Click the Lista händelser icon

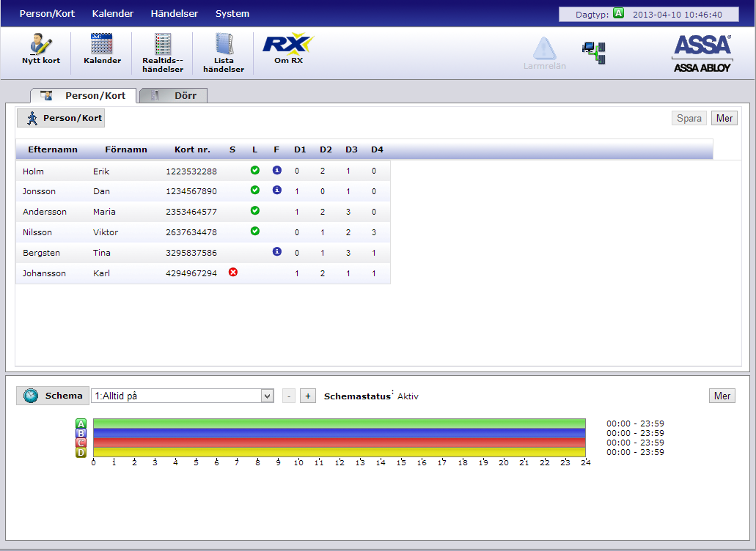223,45
